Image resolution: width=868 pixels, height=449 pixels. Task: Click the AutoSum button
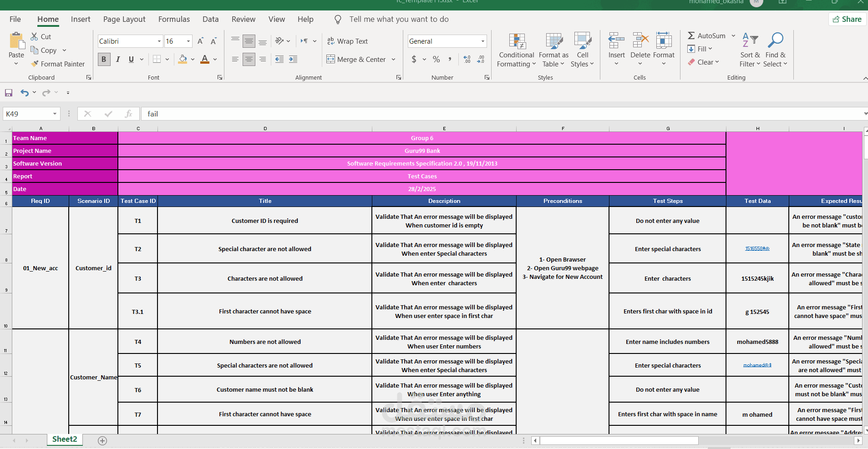click(706, 36)
